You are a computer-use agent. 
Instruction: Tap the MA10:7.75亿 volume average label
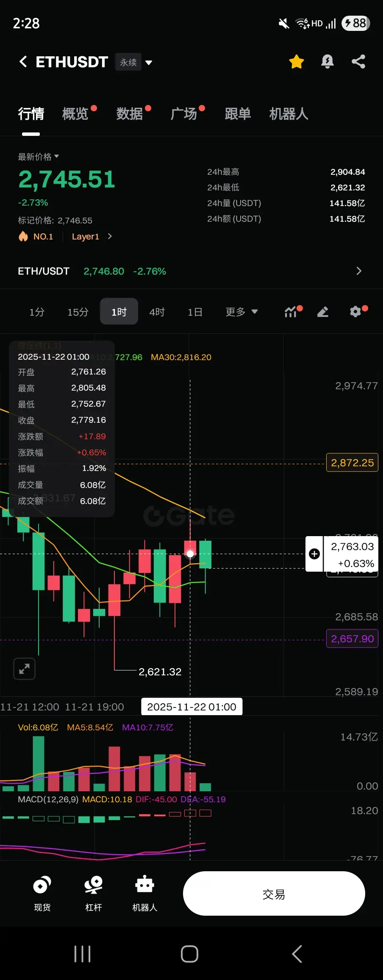147,727
